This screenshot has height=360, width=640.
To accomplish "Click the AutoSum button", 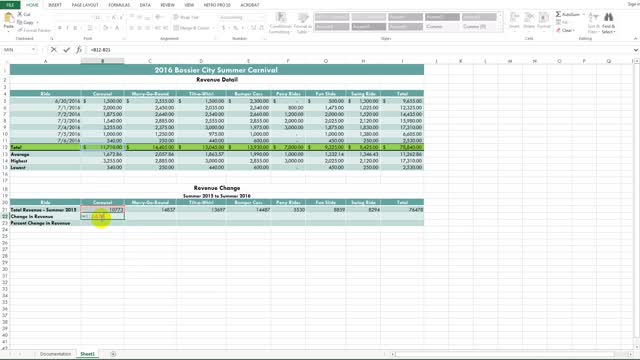I will click(x=568, y=14).
